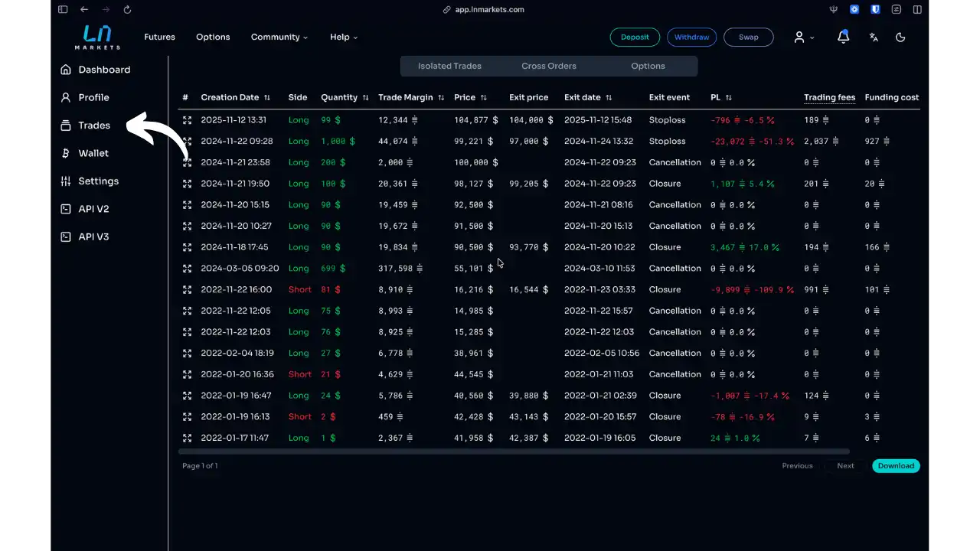Open the language selector icon

pyautogui.click(x=874, y=37)
